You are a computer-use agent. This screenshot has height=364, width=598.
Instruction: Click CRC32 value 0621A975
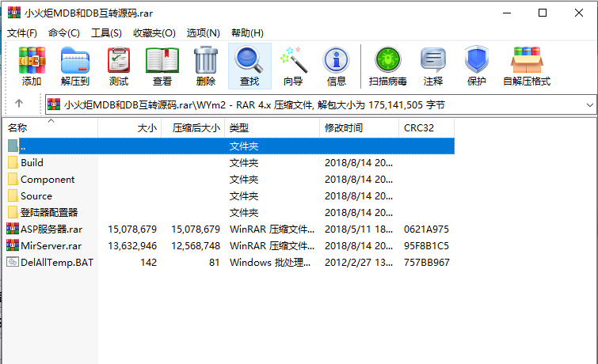pos(426,229)
